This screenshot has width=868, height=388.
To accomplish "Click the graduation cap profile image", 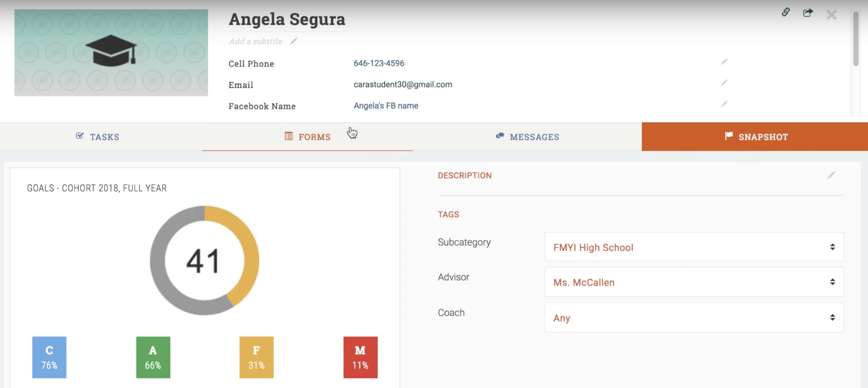I will click(x=111, y=53).
